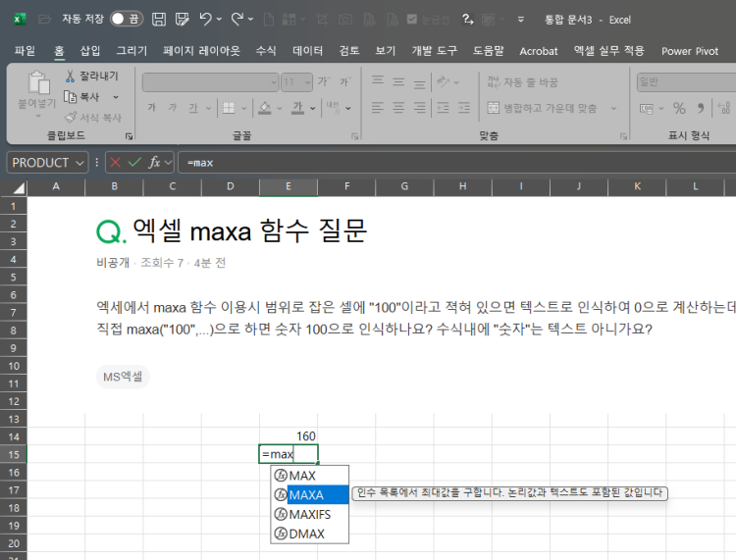Image resolution: width=736 pixels, height=560 pixels.
Task: Click the decrease font size icon
Action: [345, 81]
